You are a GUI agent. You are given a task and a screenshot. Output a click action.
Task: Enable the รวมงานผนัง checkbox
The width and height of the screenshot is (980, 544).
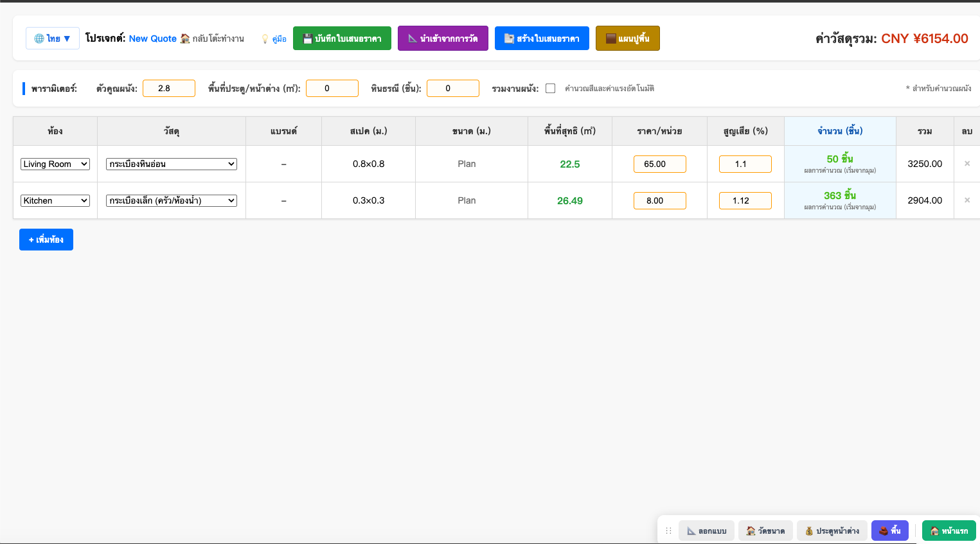point(551,89)
